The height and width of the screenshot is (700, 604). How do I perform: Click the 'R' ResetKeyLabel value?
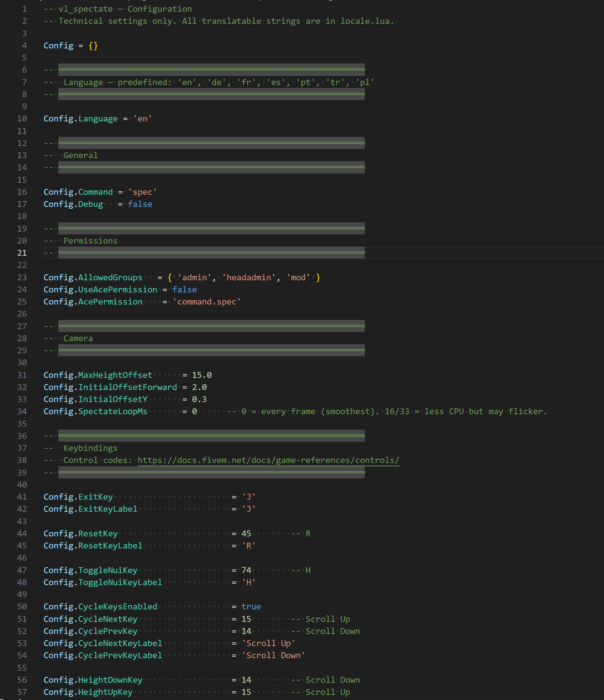[248, 546]
